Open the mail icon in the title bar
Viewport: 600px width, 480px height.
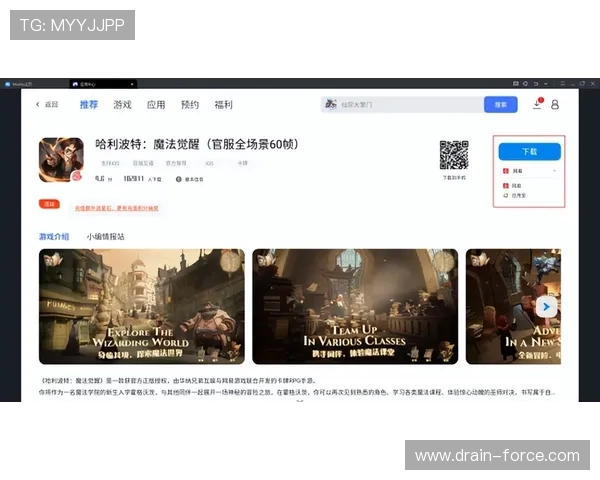(x=515, y=83)
